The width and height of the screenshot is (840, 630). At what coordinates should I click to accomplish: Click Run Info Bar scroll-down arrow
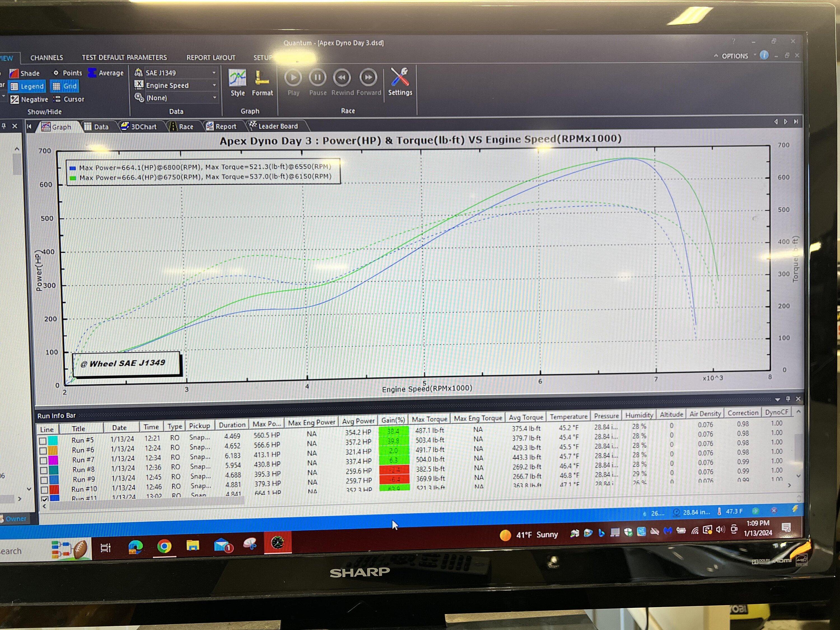pos(798,476)
